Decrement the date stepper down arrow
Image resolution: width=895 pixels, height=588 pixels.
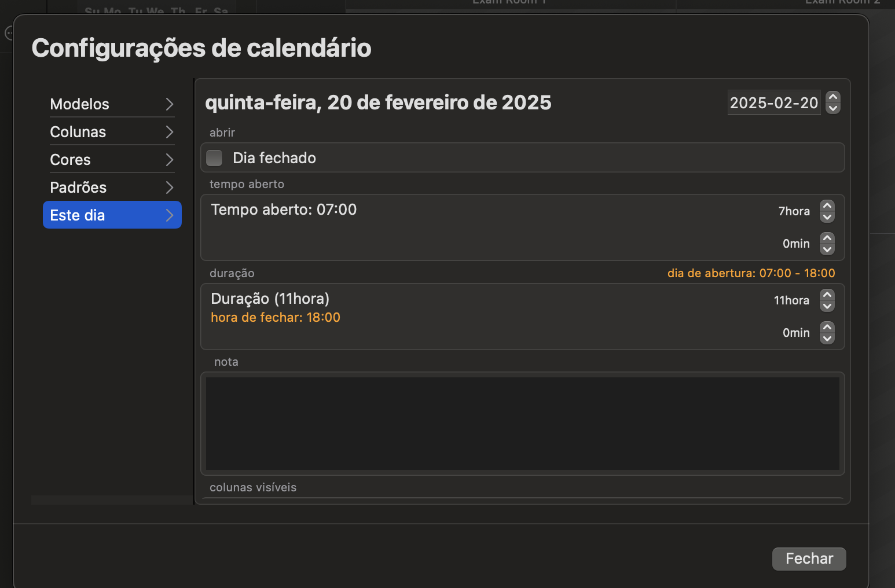click(x=833, y=108)
